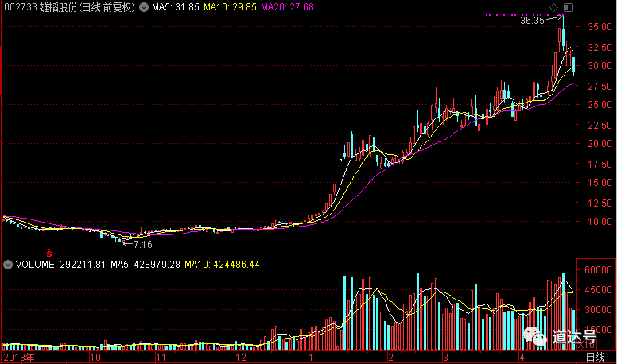
Task: Select the MA20: 27.68 indicator label
Action: point(287,7)
